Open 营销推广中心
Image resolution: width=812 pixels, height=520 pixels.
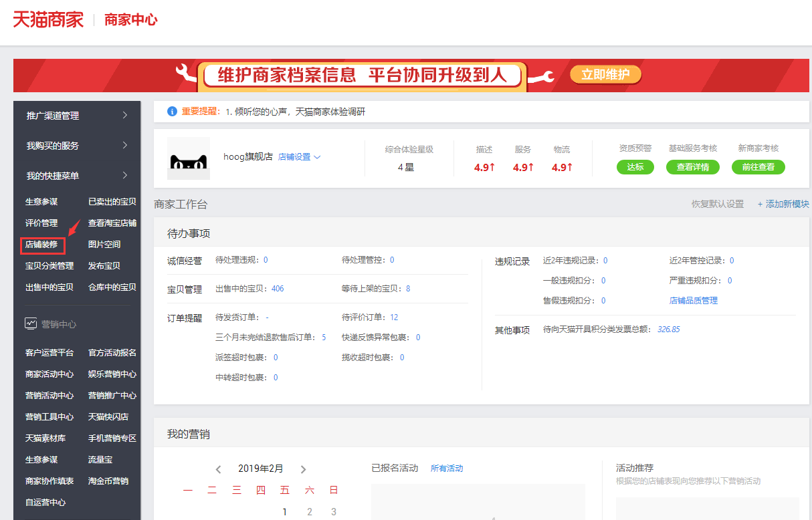[112, 396]
